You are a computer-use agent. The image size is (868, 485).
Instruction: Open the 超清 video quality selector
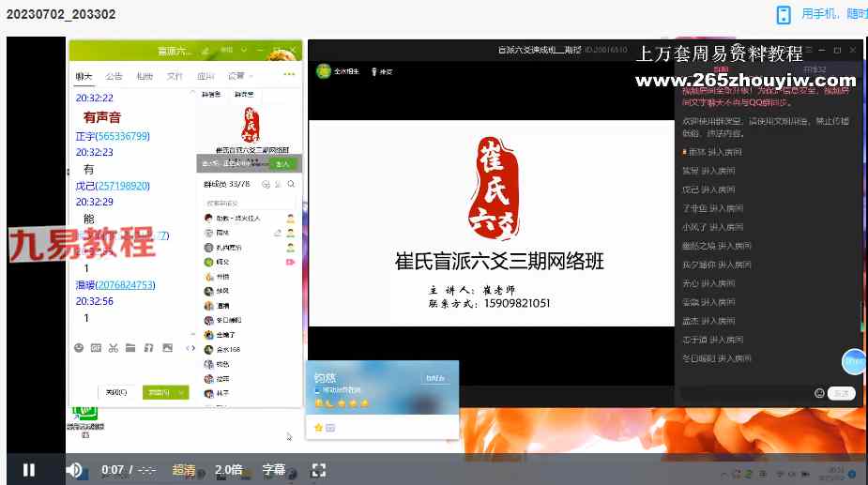[184, 470]
